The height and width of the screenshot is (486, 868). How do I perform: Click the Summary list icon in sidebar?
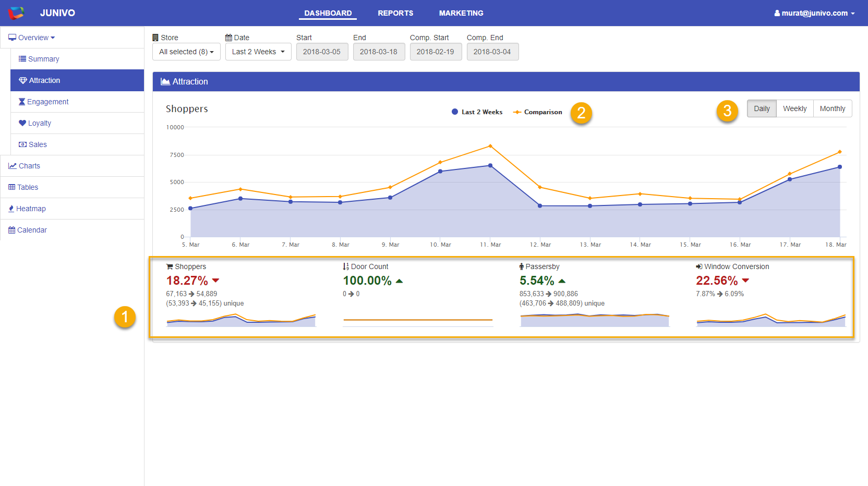tap(22, 59)
